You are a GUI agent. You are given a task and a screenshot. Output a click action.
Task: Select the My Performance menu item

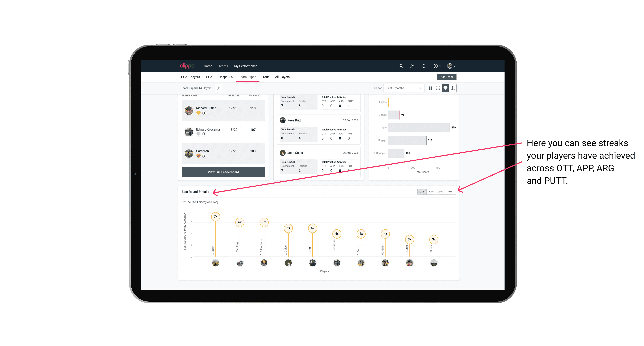(x=246, y=66)
